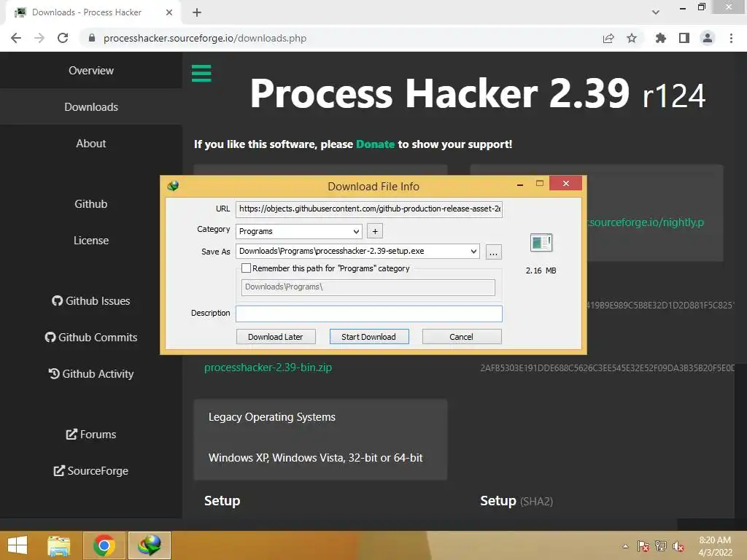Click inside the Description field
The height and width of the screenshot is (560, 747).
pyautogui.click(x=368, y=314)
